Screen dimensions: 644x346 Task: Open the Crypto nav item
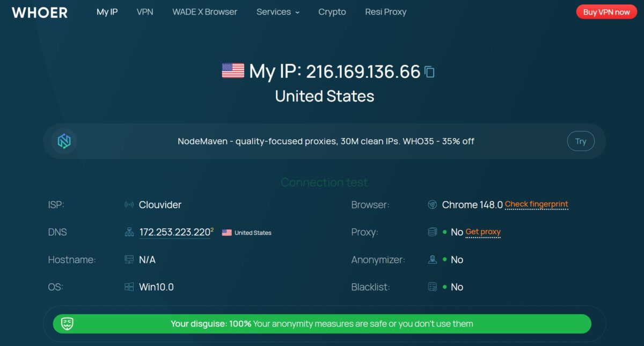coord(332,12)
